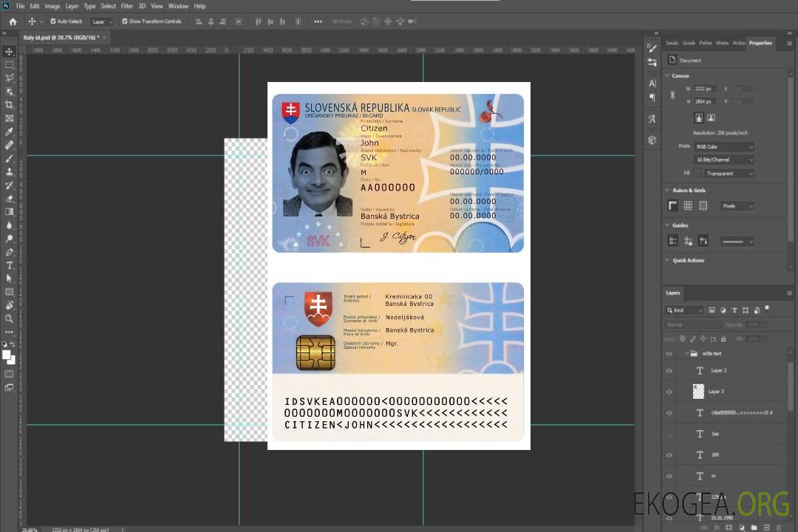Click the Layers panel tab

pos(673,293)
